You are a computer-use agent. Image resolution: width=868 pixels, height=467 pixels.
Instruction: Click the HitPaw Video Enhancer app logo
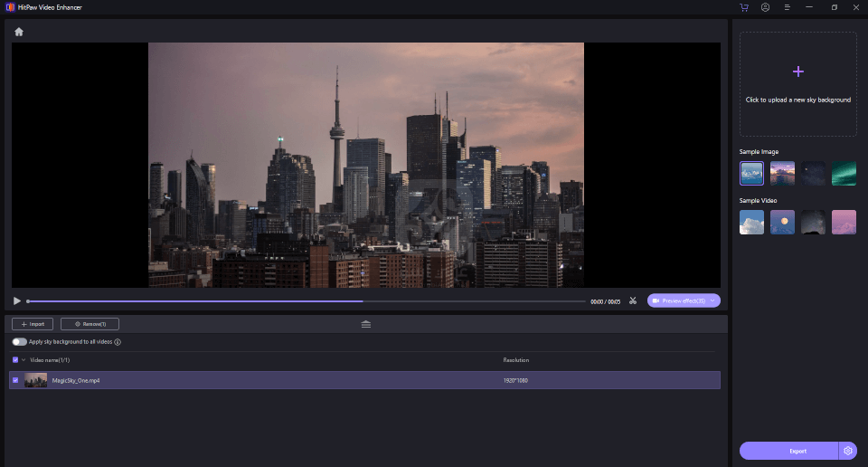(x=10, y=7)
